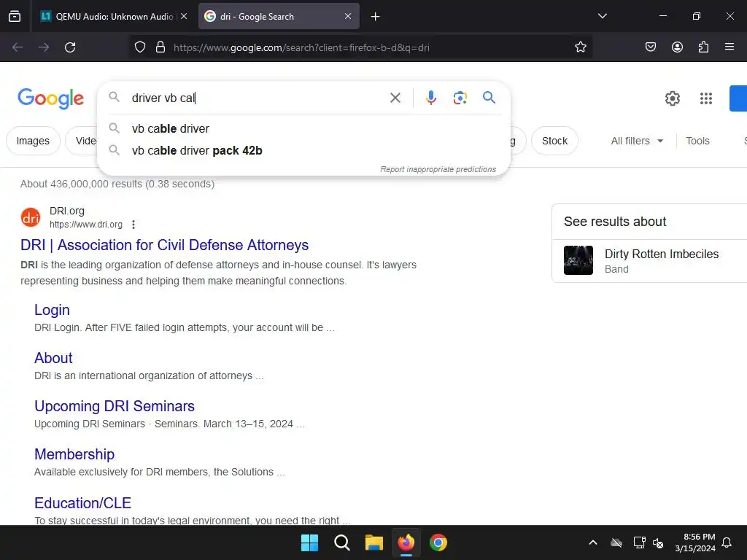This screenshot has height=560, width=747.
Task: Open browser extensions panel
Action: point(703,47)
